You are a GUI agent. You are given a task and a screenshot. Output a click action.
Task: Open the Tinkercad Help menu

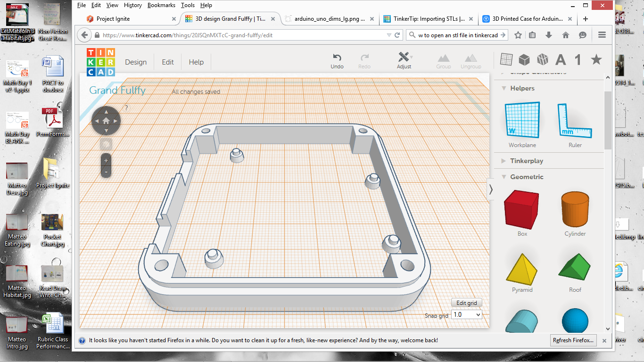coord(196,62)
